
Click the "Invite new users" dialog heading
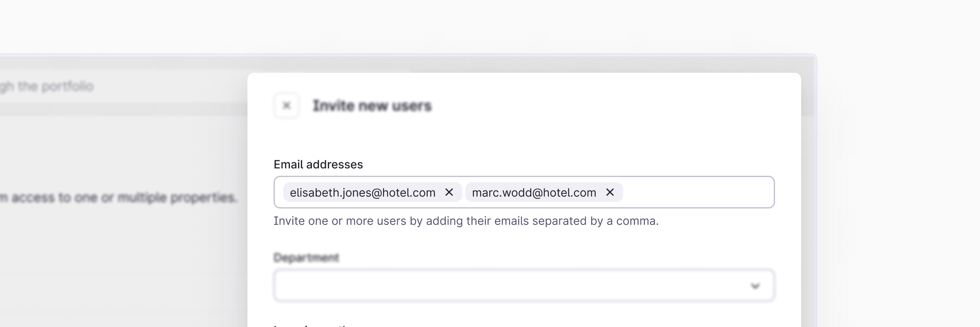(372, 106)
